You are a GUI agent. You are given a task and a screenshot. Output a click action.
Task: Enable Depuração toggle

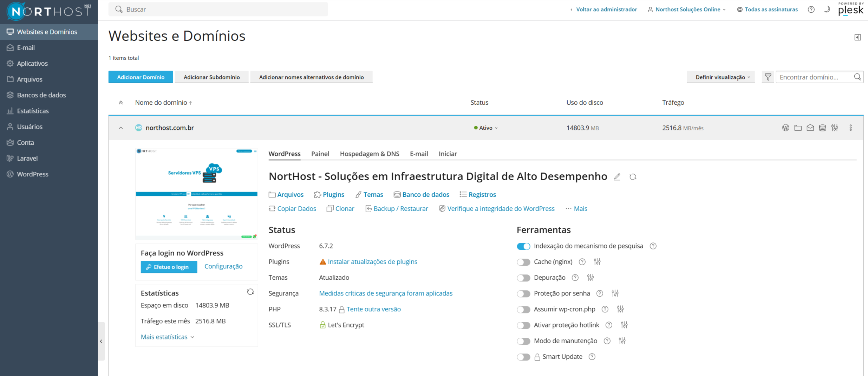tap(523, 278)
